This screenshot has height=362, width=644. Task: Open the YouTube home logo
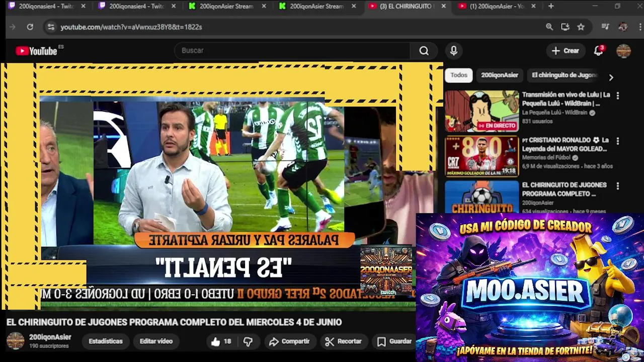(36, 51)
